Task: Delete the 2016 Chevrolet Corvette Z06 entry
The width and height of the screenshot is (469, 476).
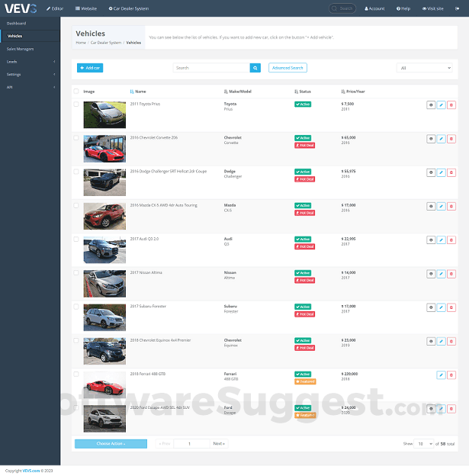Action: click(451, 139)
